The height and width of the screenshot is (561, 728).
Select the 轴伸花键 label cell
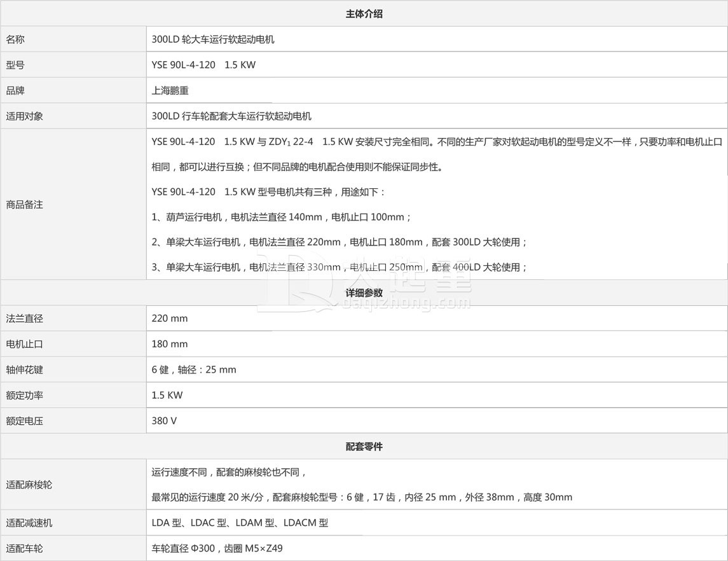click(x=73, y=369)
